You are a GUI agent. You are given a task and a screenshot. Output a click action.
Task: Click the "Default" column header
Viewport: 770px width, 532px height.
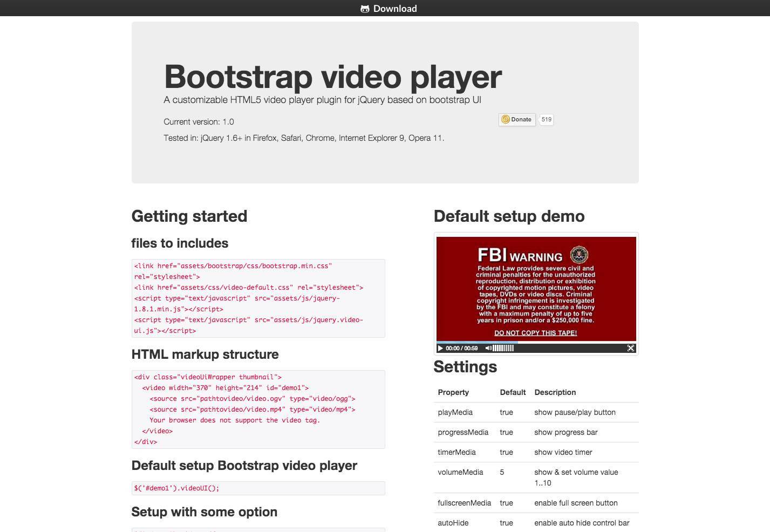click(x=513, y=392)
